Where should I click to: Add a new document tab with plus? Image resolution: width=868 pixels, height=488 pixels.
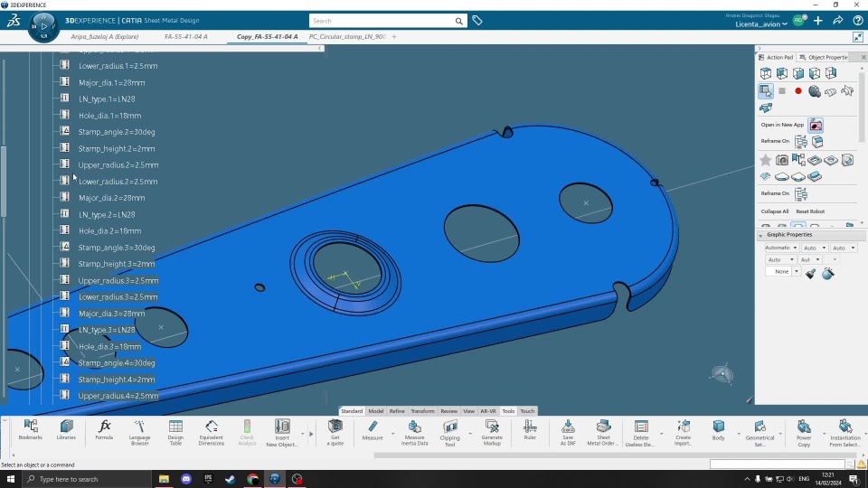point(394,36)
